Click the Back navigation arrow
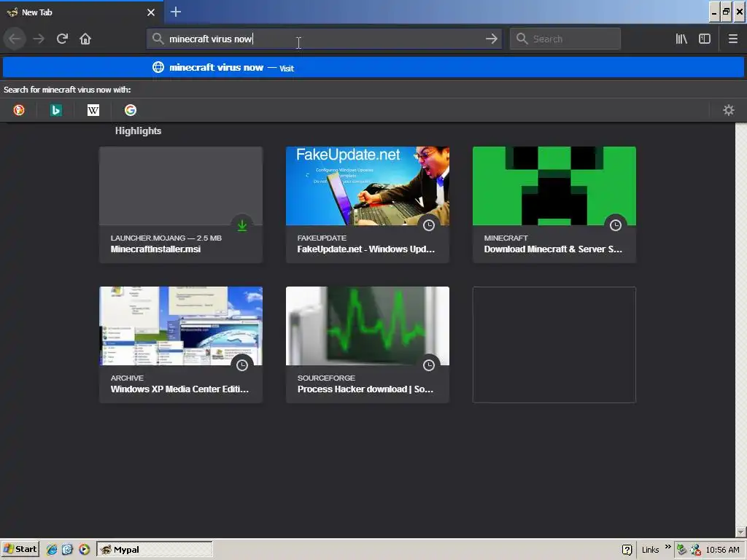747x560 pixels. click(15, 39)
